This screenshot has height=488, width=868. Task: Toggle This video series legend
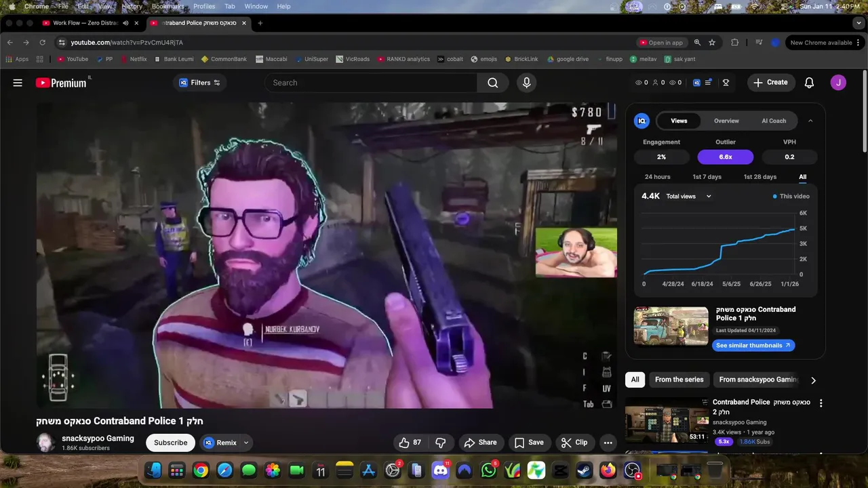click(x=791, y=197)
